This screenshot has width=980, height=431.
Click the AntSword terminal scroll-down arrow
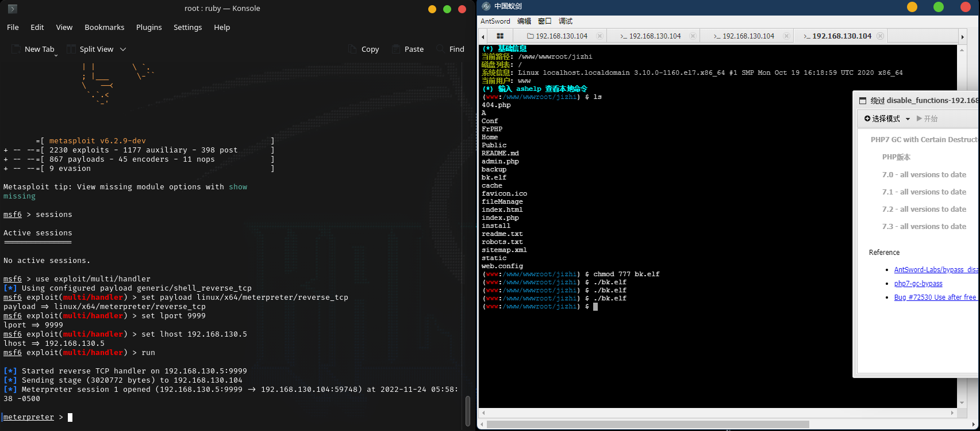962,403
